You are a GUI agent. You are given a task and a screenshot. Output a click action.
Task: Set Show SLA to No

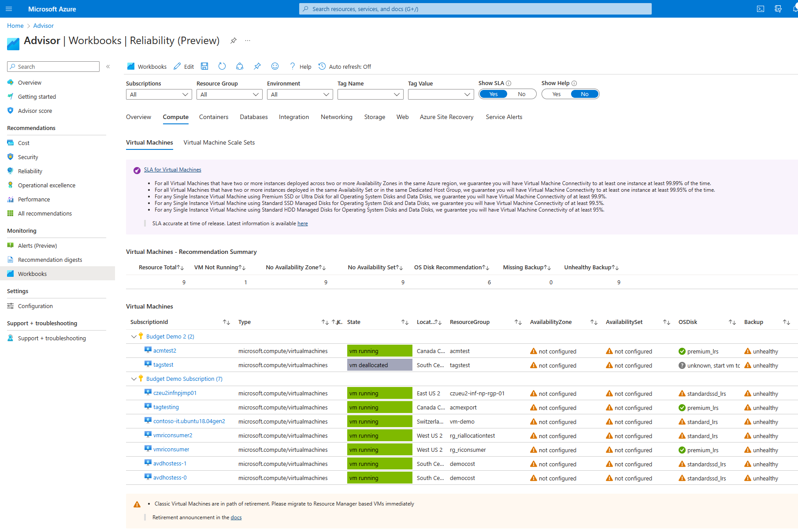[x=522, y=94]
